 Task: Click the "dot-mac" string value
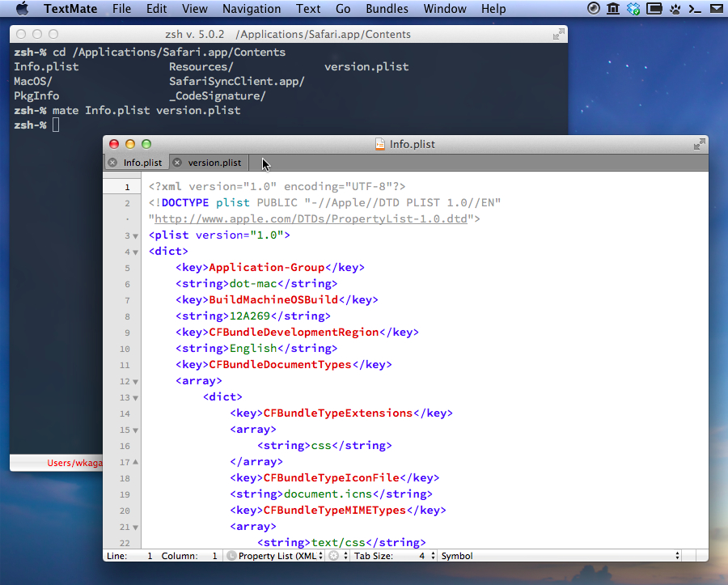point(253,284)
